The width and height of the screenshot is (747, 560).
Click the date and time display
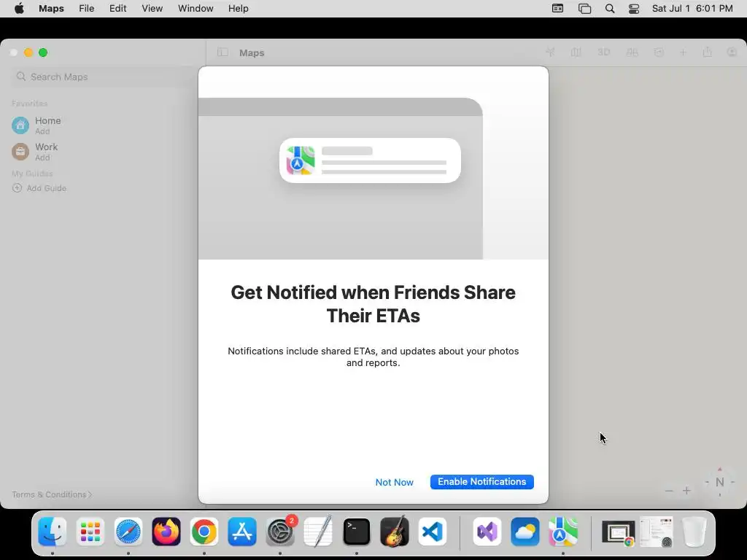[x=692, y=9]
